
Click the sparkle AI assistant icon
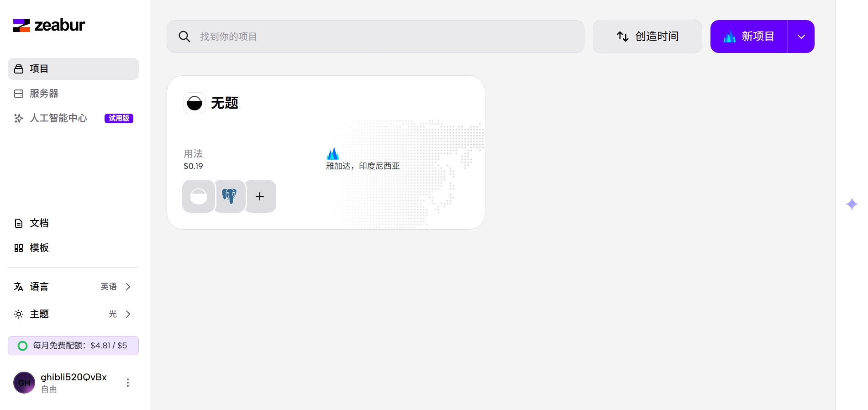coord(852,204)
